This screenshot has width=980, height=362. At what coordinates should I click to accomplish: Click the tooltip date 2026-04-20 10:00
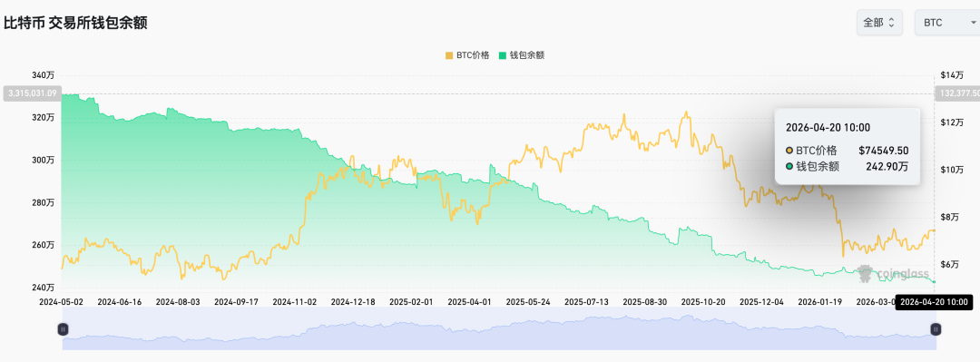click(828, 128)
